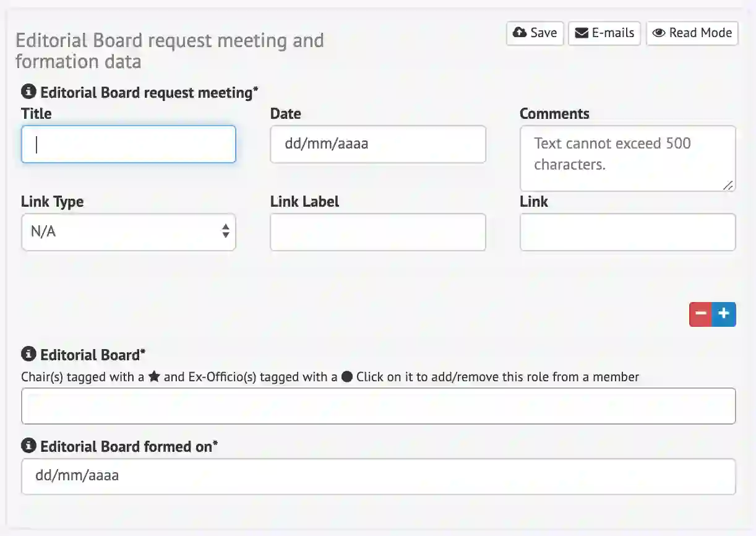
Task: Click the cloud upload icon on Save
Action: [x=520, y=33]
